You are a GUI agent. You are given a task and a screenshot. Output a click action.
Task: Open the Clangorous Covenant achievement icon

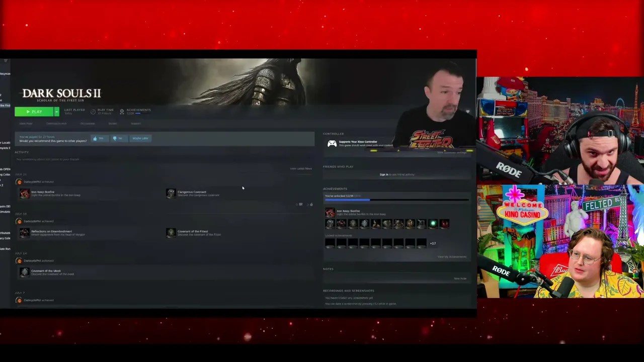pyautogui.click(x=171, y=193)
